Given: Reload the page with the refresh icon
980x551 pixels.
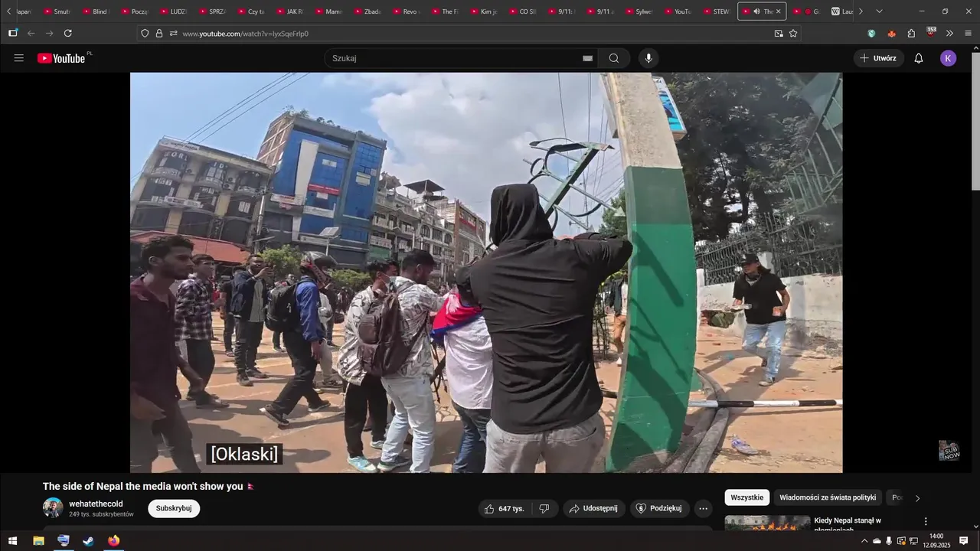Looking at the screenshot, I should pos(68,33).
